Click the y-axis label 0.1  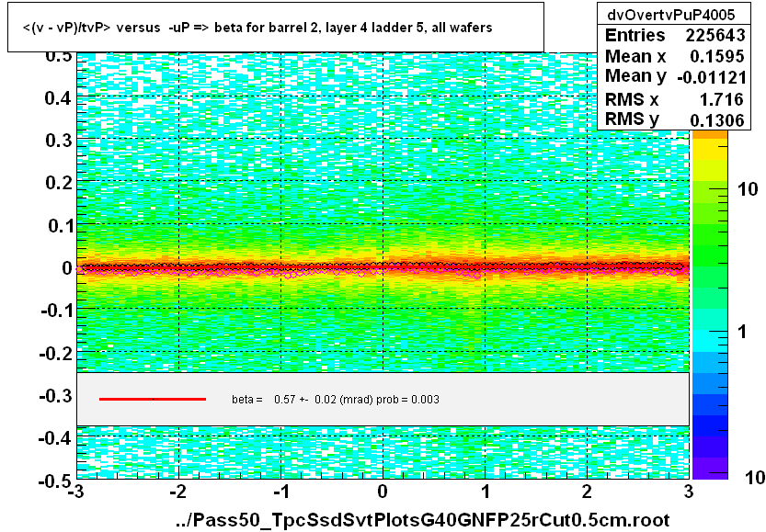point(60,225)
